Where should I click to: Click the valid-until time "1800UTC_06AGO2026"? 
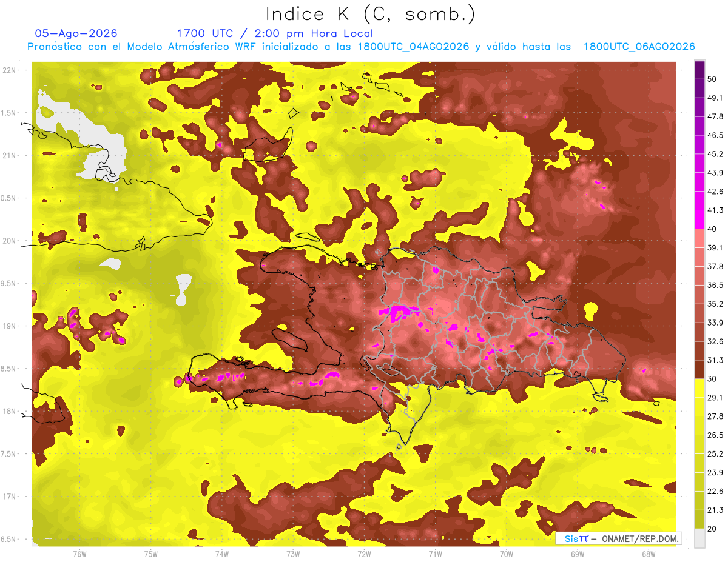[639, 47]
